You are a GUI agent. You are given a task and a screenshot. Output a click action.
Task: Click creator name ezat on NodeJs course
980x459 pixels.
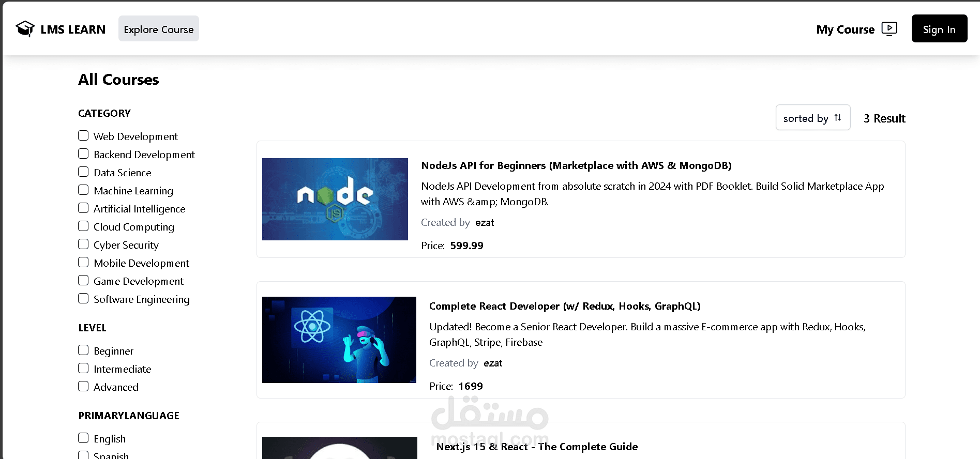pyautogui.click(x=485, y=222)
